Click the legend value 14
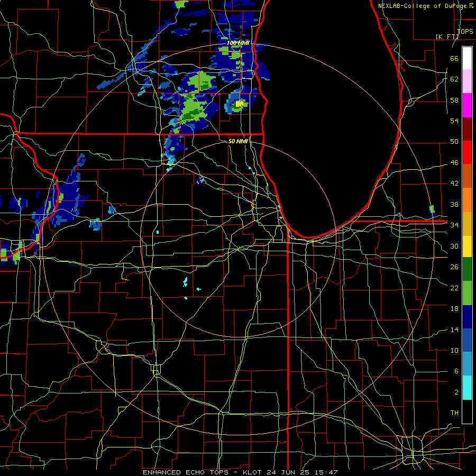476x476 pixels. (454, 329)
